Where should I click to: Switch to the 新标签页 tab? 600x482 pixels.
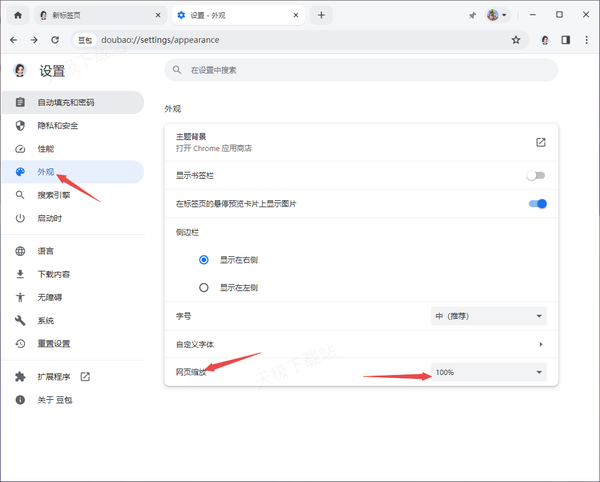point(95,15)
